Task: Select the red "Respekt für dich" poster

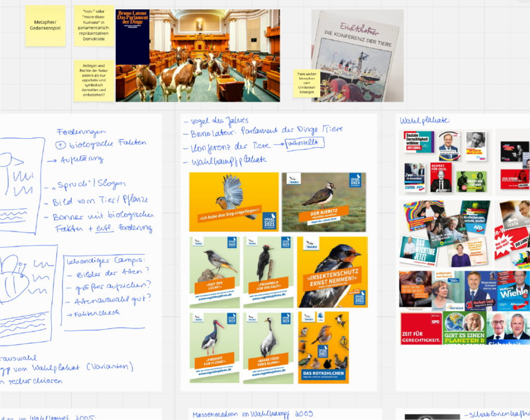Action: coord(441,177)
